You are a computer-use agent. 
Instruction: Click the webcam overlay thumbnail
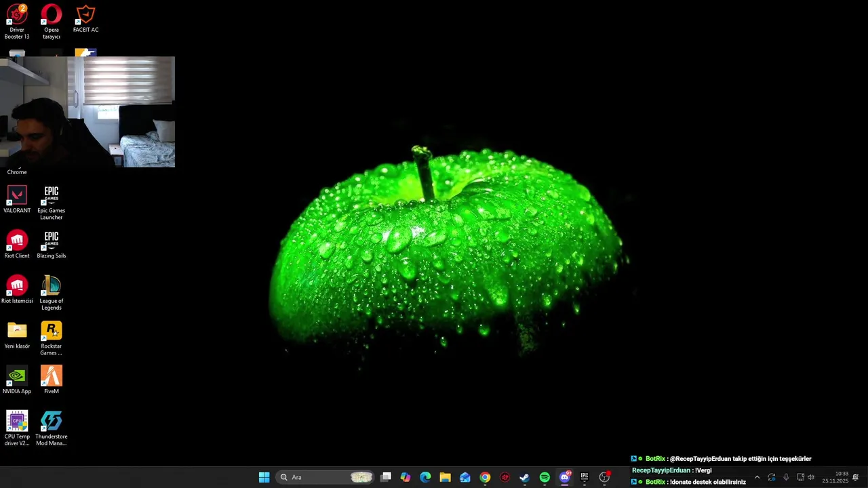(x=87, y=112)
